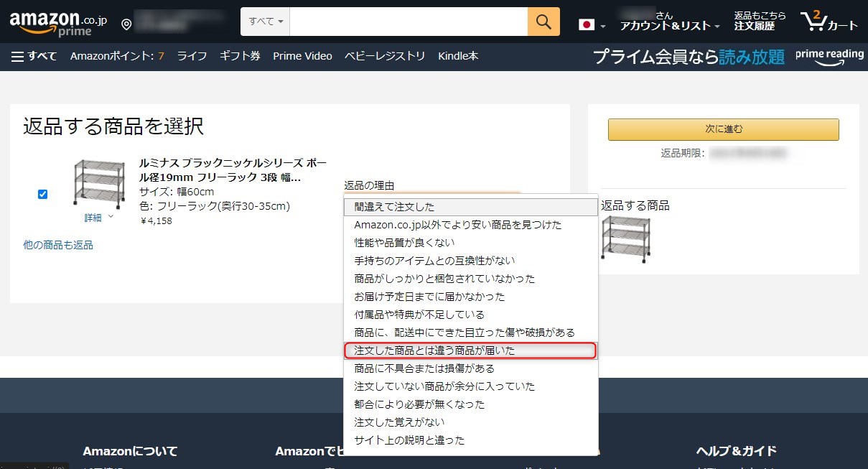868x469 pixels.
Task: Select 注文した商品とは違う商品が届いた
Action: pyautogui.click(x=471, y=350)
